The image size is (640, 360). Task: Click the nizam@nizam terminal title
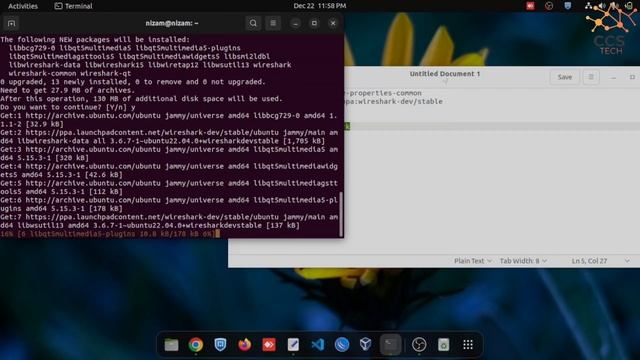(172, 23)
